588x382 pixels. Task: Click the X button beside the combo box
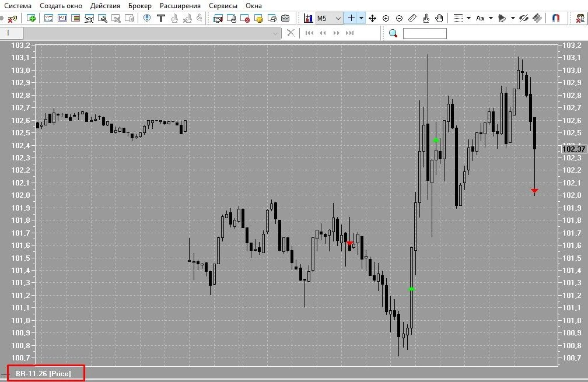pyautogui.click(x=290, y=33)
